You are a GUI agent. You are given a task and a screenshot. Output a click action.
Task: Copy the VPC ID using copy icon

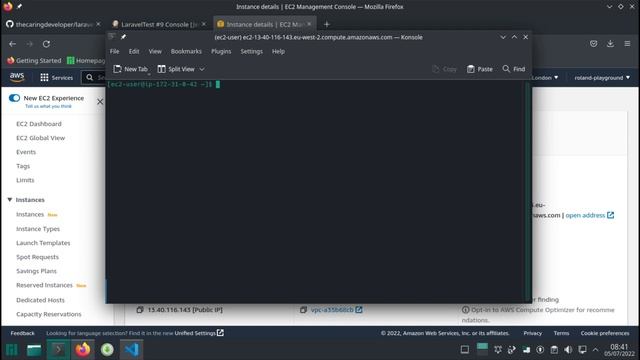[x=303, y=310]
